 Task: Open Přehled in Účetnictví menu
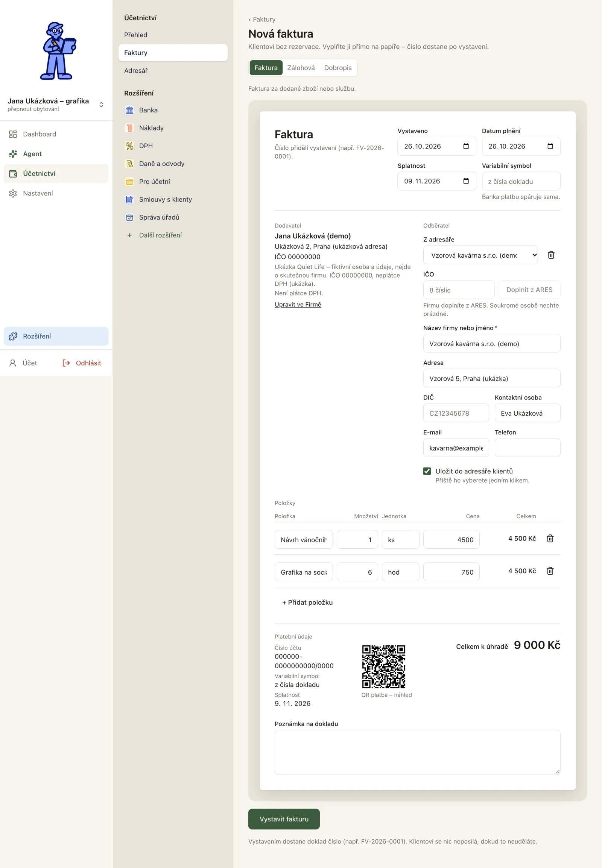pyautogui.click(x=173, y=35)
